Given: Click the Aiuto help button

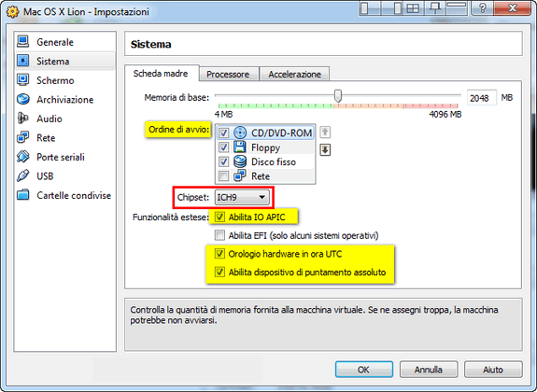Looking at the screenshot, I should (493, 370).
